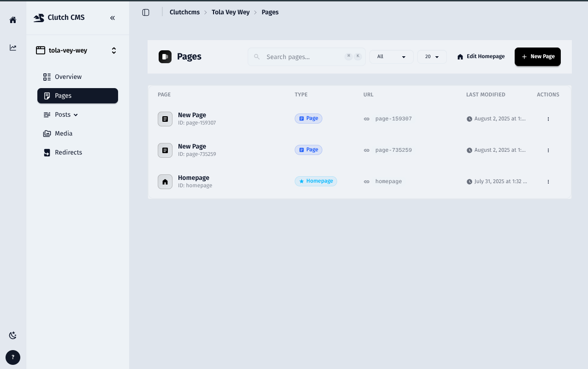Click the Search pages input field

click(x=300, y=56)
